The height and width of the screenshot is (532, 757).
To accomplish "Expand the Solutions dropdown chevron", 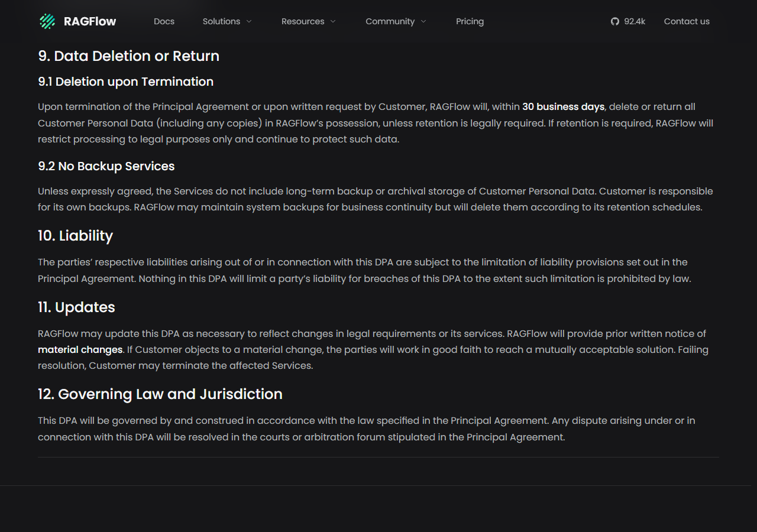I will (x=249, y=21).
